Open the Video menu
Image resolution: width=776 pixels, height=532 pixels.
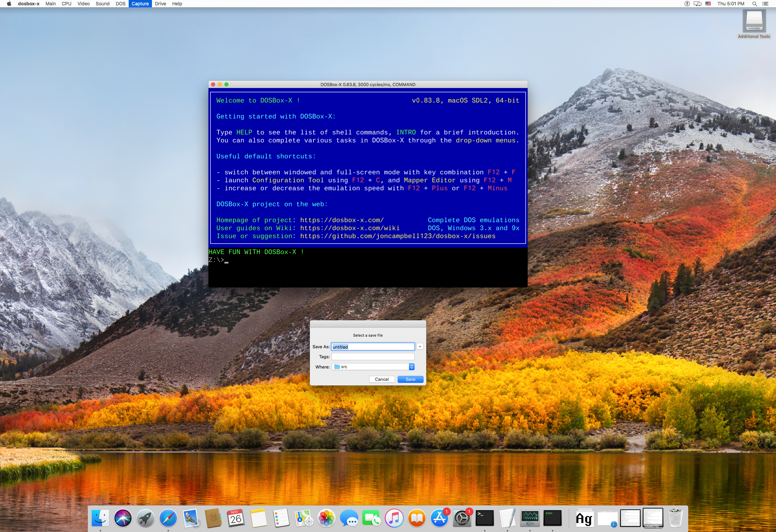tap(83, 4)
